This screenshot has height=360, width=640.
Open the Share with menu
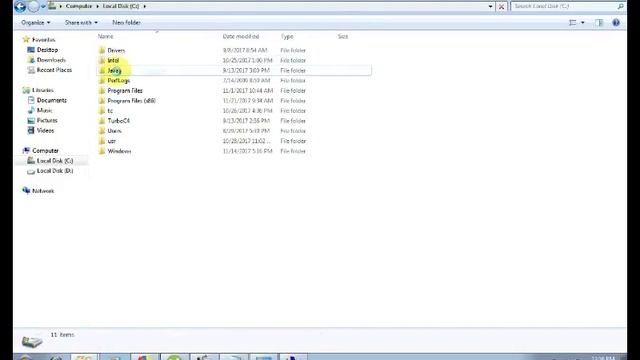point(81,22)
